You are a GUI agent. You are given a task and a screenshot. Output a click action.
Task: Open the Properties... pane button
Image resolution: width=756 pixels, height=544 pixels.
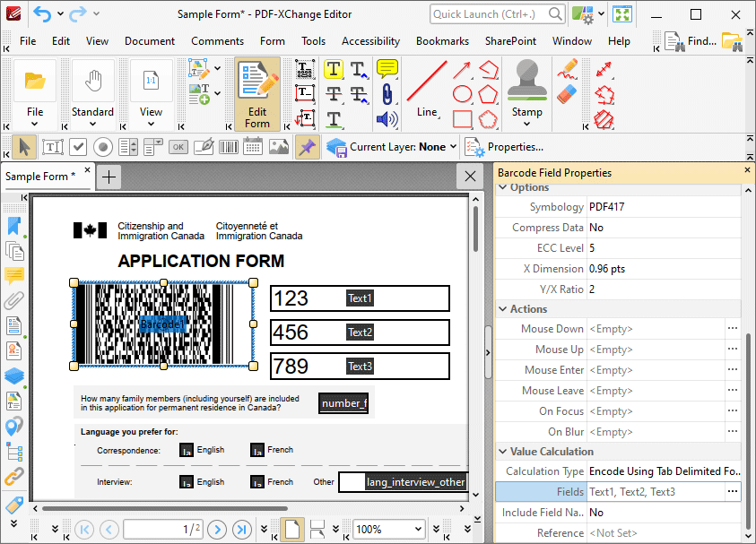click(x=504, y=147)
